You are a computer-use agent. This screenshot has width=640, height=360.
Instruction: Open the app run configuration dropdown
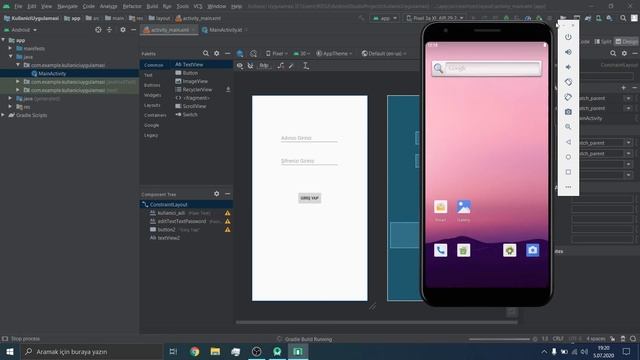(x=385, y=18)
